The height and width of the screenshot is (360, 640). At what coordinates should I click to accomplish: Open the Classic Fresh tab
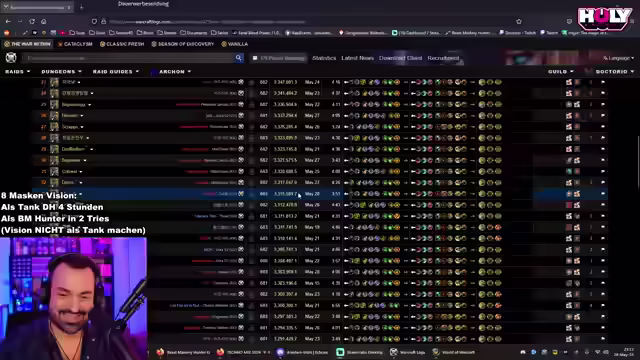click(x=122, y=44)
